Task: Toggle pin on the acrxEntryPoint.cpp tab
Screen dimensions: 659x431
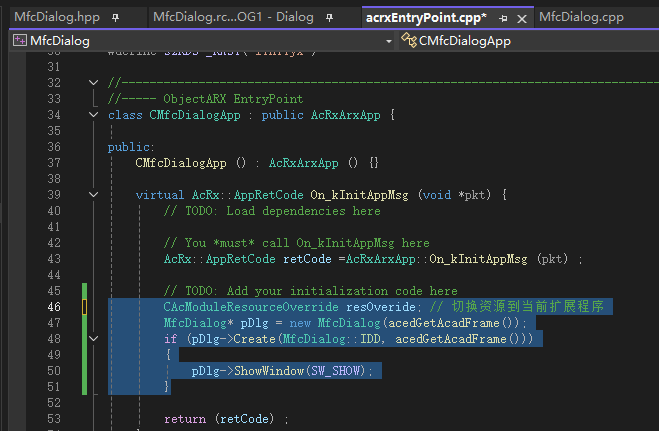Action: pyautogui.click(x=503, y=18)
